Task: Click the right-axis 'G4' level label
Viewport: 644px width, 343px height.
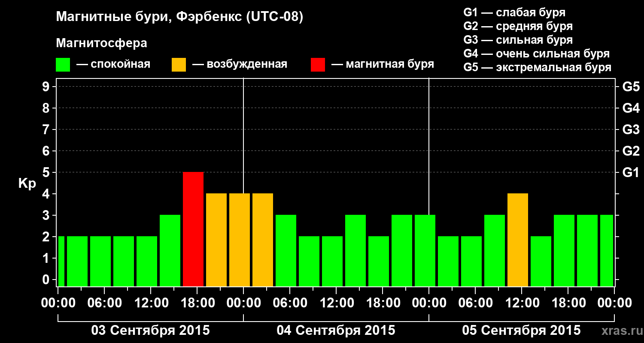Action: tap(631, 108)
